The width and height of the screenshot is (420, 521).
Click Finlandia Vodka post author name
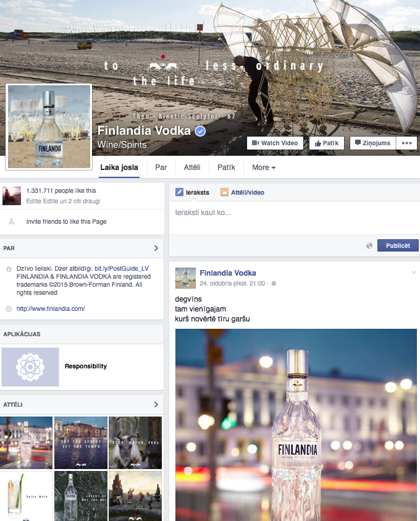[228, 273]
